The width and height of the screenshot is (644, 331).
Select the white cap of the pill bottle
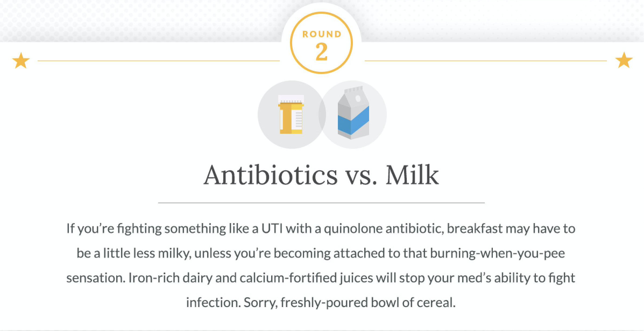tap(291, 98)
